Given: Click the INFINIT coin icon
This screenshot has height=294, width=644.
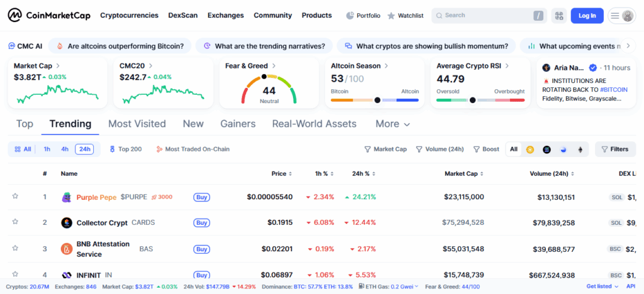Looking at the screenshot, I should tap(67, 275).
